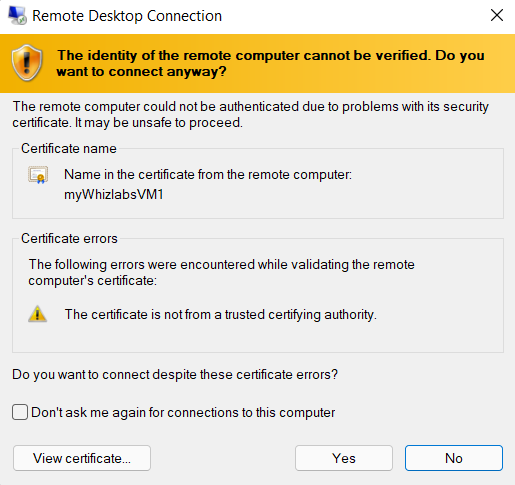Screen dimensions: 515x485
Task: Open the View certificate dialog
Action: [82, 458]
